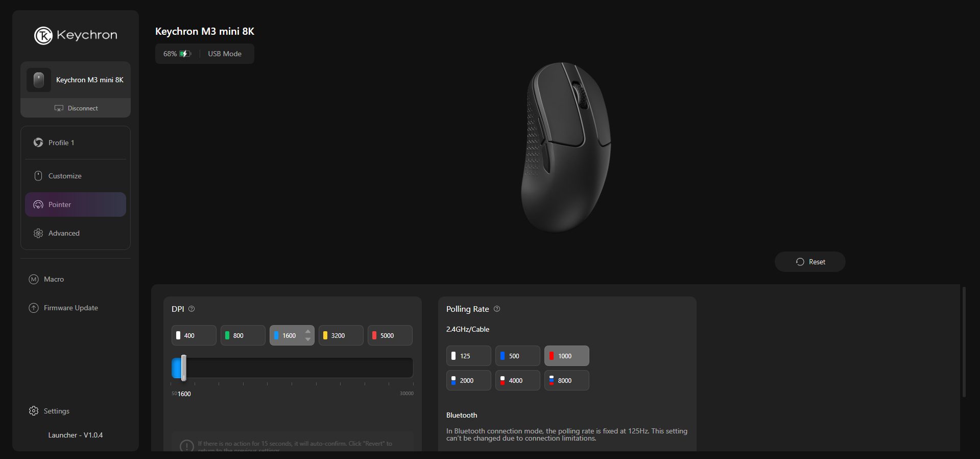980x459 pixels.
Task: Switch to the Advanced section
Action: pos(76,233)
